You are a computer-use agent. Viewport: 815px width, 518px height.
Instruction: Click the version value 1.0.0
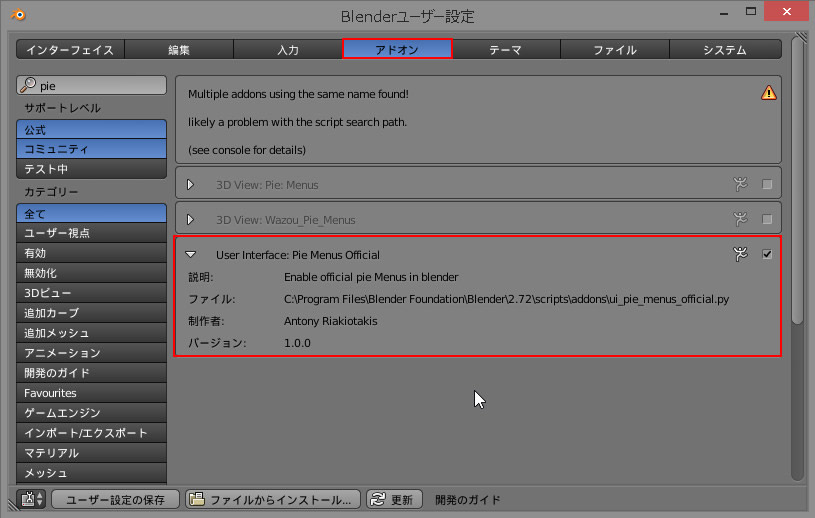(297, 343)
